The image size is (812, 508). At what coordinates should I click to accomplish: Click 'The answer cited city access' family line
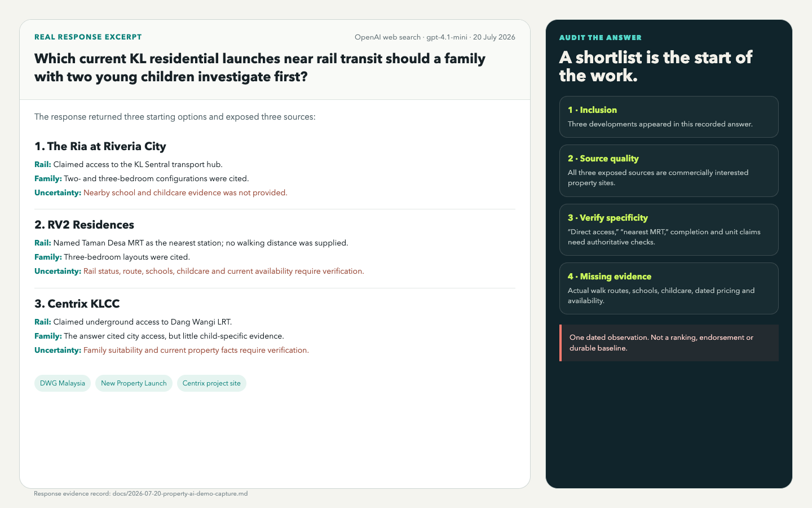[x=159, y=336]
